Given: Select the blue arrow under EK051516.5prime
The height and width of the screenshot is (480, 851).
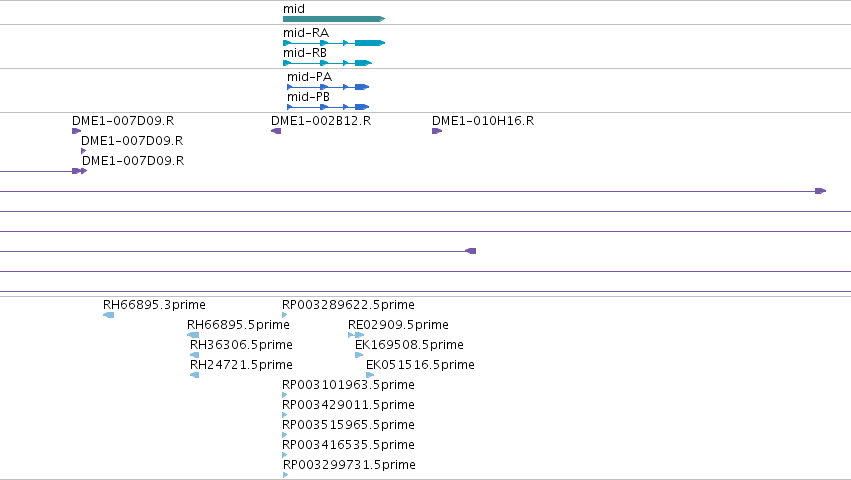Looking at the screenshot, I should pyautogui.click(x=370, y=375).
